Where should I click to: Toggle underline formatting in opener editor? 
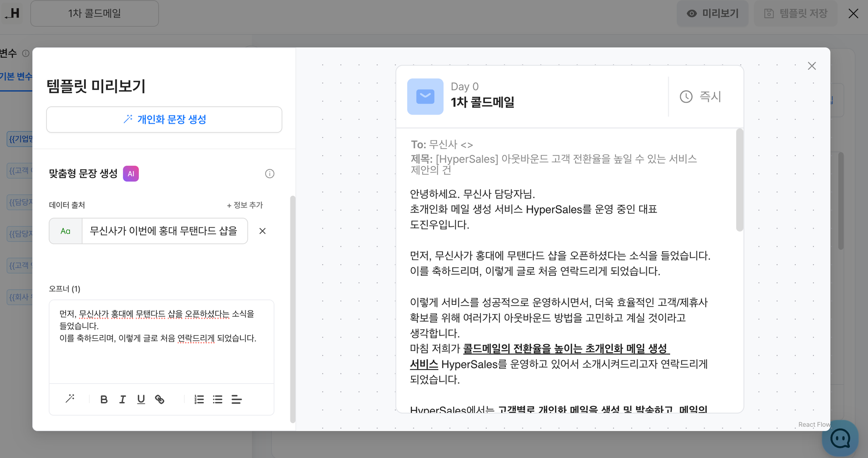141,399
